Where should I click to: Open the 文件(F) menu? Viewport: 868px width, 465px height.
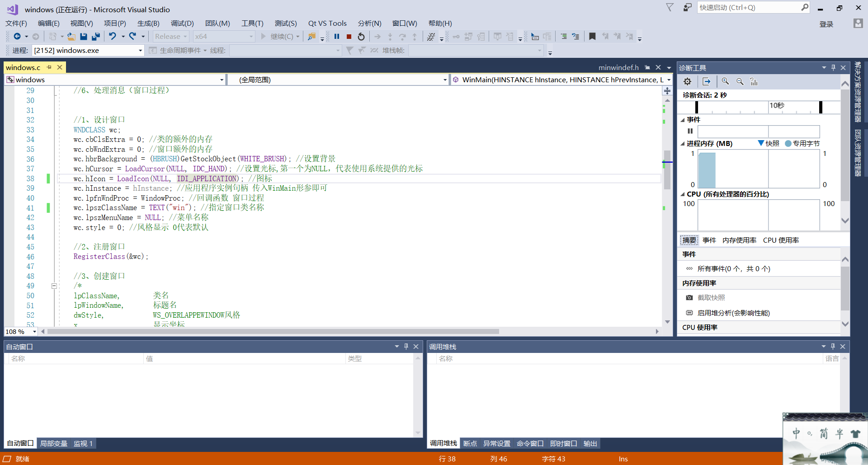16,23
